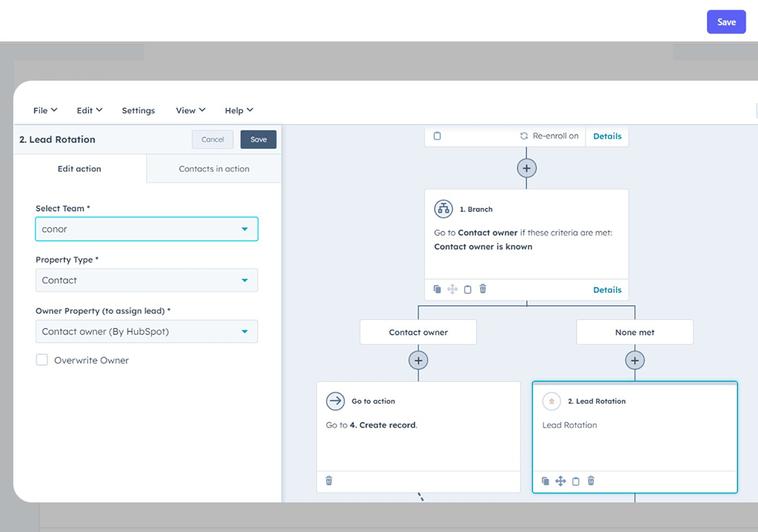The width and height of the screenshot is (758, 532).
Task: Add action with plus button above Branch card
Action: 526,168
